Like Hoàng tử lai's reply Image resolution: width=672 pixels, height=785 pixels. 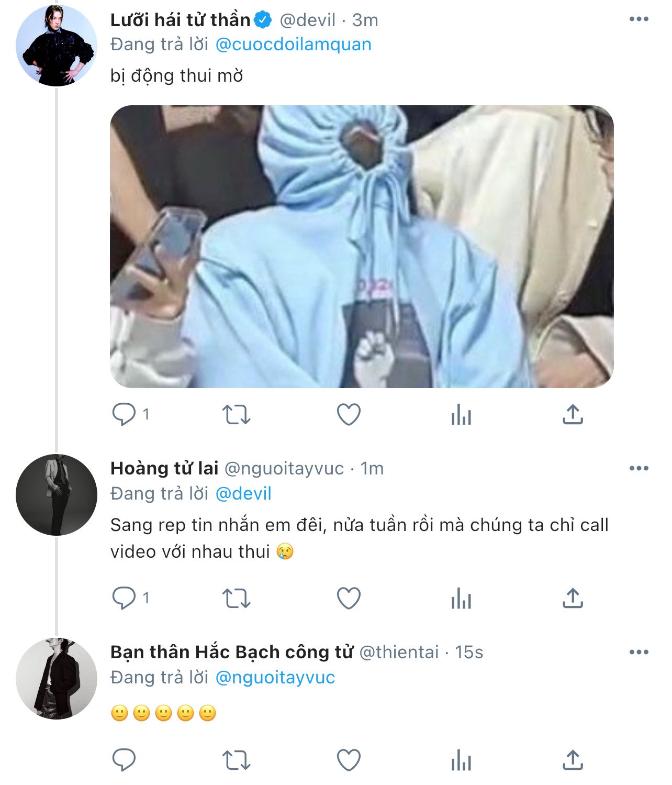[x=349, y=598]
